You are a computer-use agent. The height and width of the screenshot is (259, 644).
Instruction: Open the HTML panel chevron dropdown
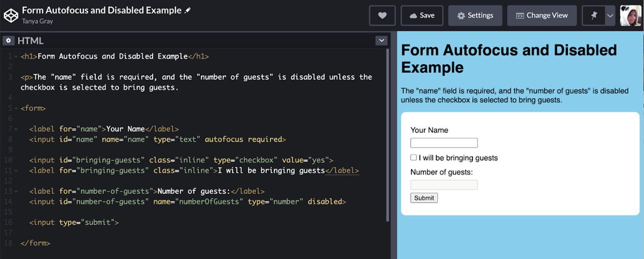381,41
